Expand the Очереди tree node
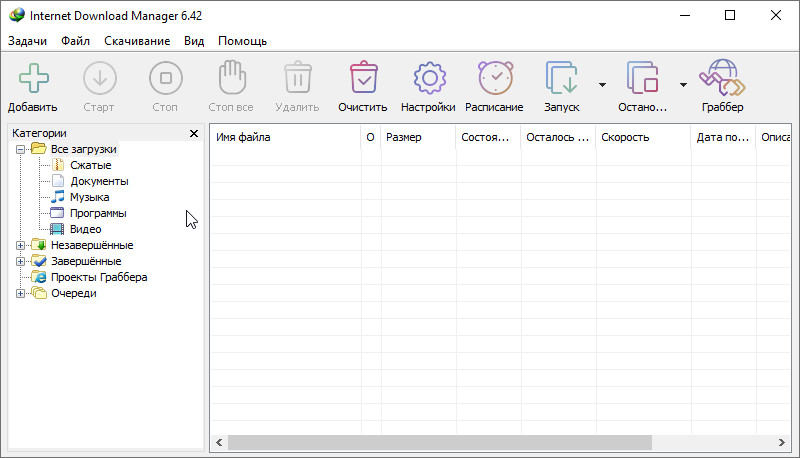This screenshot has height=458, width=800. [x=20, y=293]
